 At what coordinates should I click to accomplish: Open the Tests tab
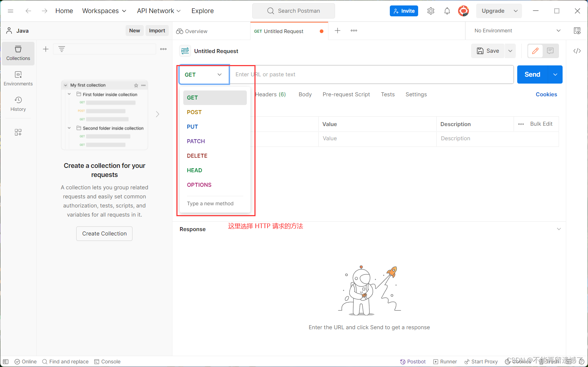point(388,94)
